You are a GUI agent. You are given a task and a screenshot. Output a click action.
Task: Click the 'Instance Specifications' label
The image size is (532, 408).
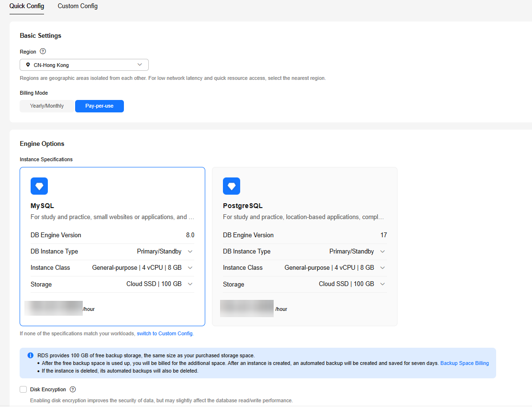46,159
